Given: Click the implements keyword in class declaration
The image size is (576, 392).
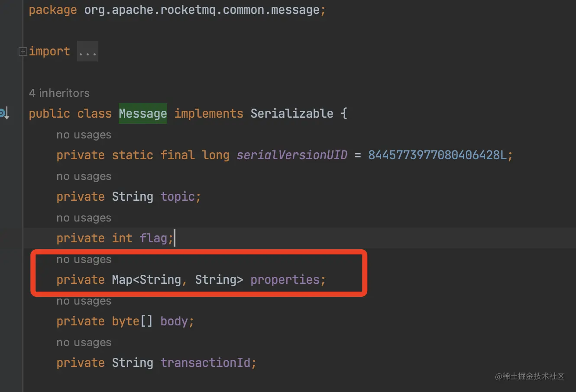Looking at the screenshot, I should pyautogui.click(x=208, y=113).
